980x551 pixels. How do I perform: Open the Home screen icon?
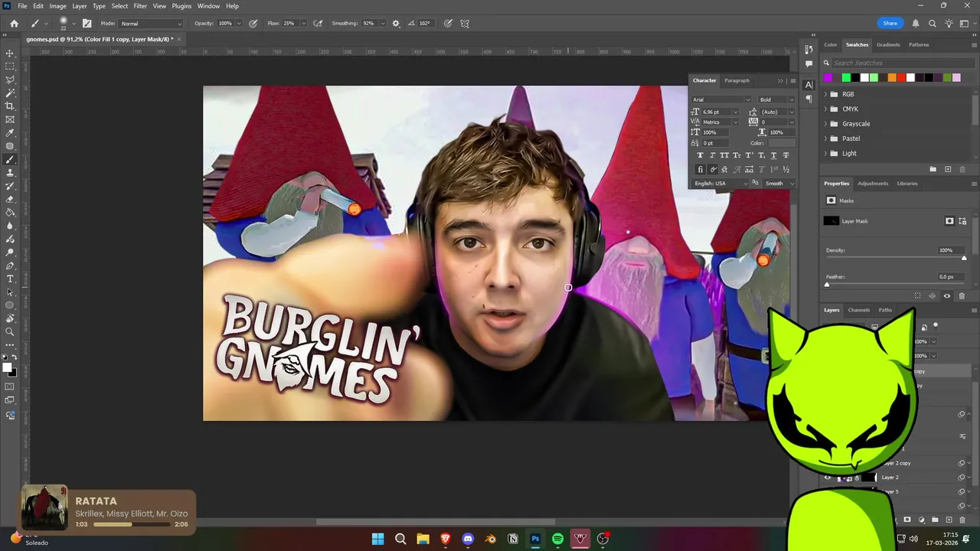(14, 23)
